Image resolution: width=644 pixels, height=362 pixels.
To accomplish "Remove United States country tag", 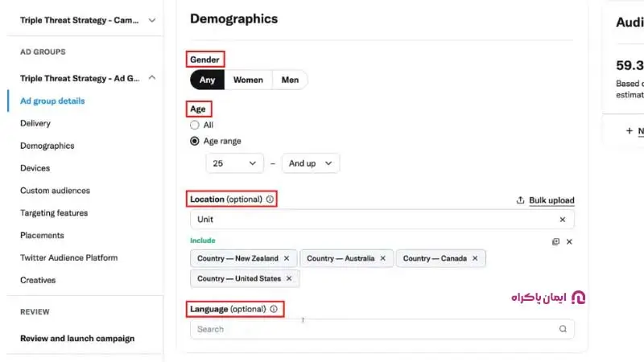I will (289, 278).
